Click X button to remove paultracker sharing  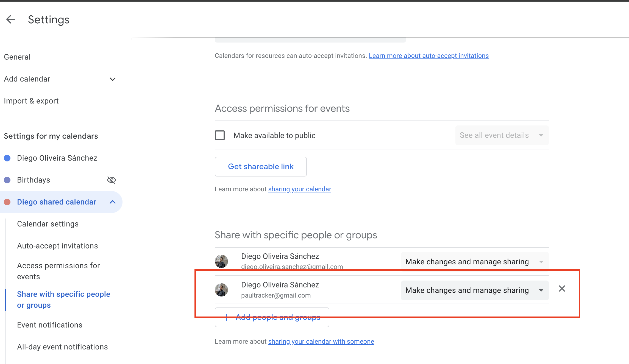click(562, 289)
